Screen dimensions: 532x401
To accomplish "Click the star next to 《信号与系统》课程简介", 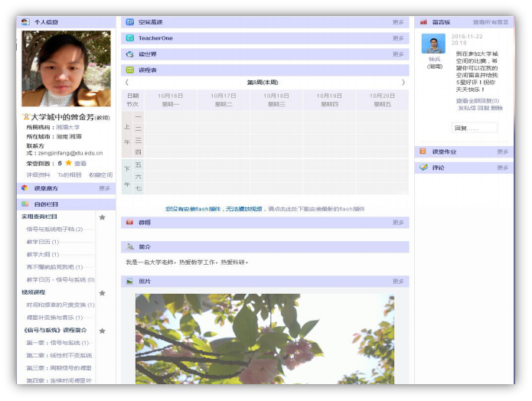I will [x=102, y=331].
